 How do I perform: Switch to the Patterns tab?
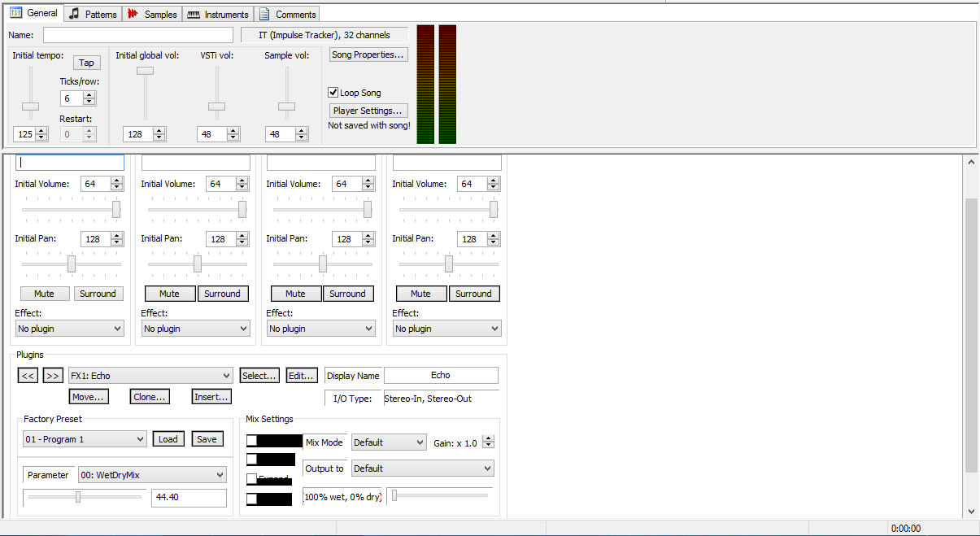pyautogui.click(x=93, y=14)
